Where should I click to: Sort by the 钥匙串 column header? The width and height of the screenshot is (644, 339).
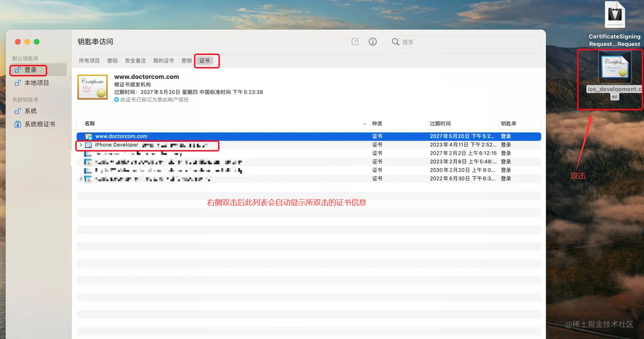(509, 124)
